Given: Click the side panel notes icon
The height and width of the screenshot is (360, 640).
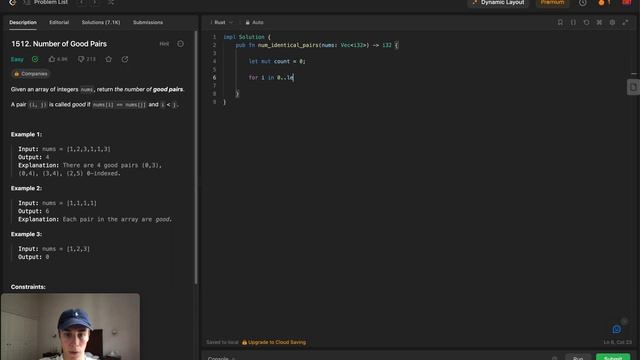Looking at the screenshot, I should [x=633, y=87].
